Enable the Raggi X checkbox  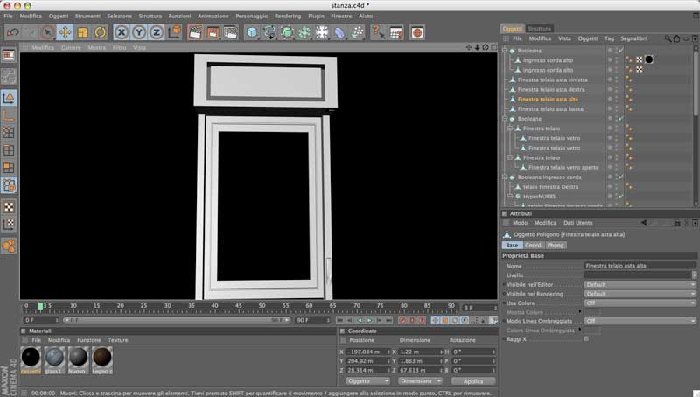coord(587,339)
